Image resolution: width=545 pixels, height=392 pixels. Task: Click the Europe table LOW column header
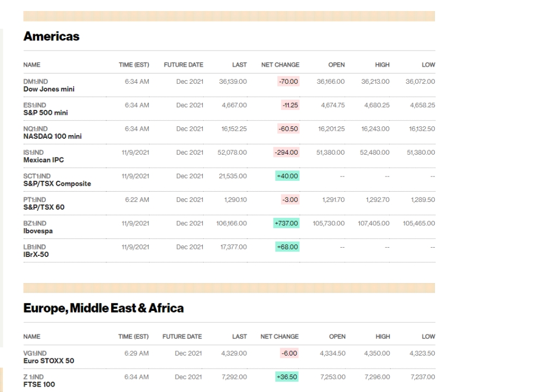point(428,336)
